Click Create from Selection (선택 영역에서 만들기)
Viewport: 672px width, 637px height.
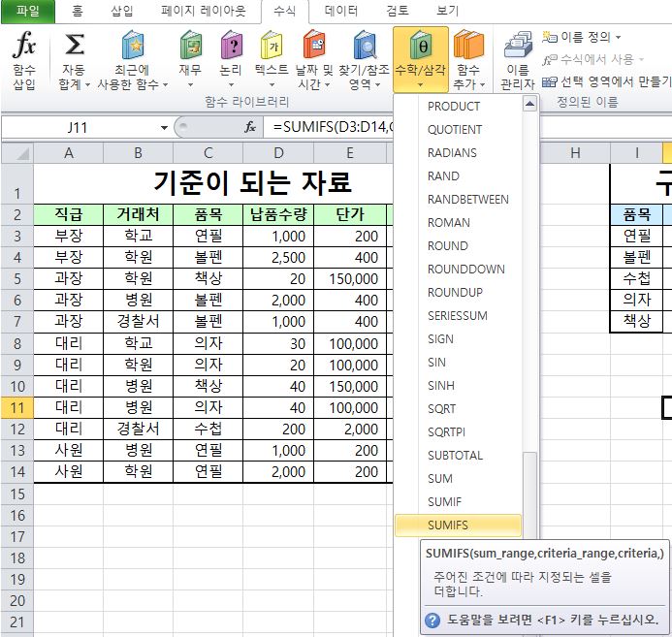pos(606,81)
